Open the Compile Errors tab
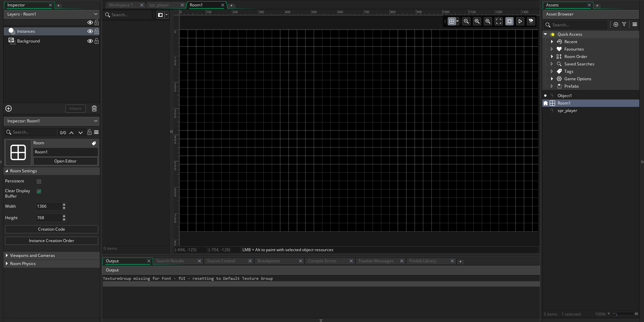Screen dimensions: 644x322 322,261
